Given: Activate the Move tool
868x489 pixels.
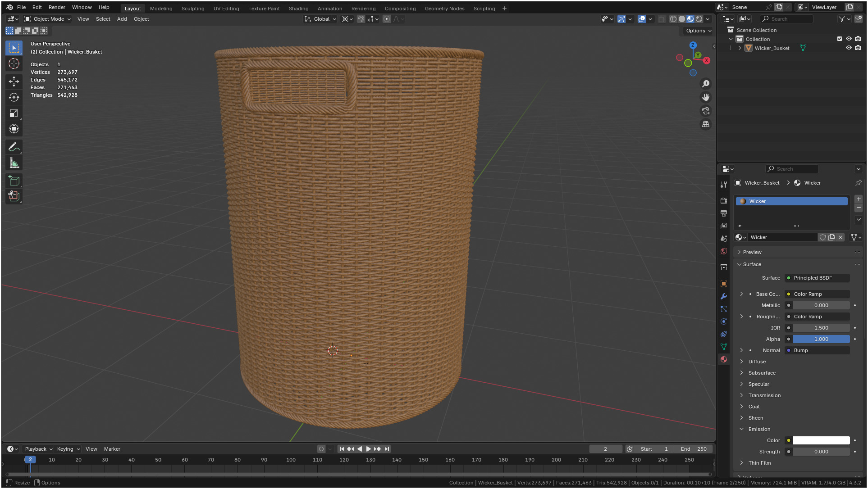Looking at the screenshot, I should (14, 81).
